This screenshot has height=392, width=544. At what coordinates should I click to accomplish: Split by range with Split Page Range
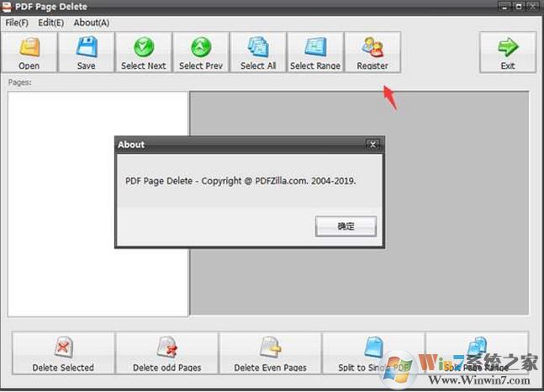[477, 353]
